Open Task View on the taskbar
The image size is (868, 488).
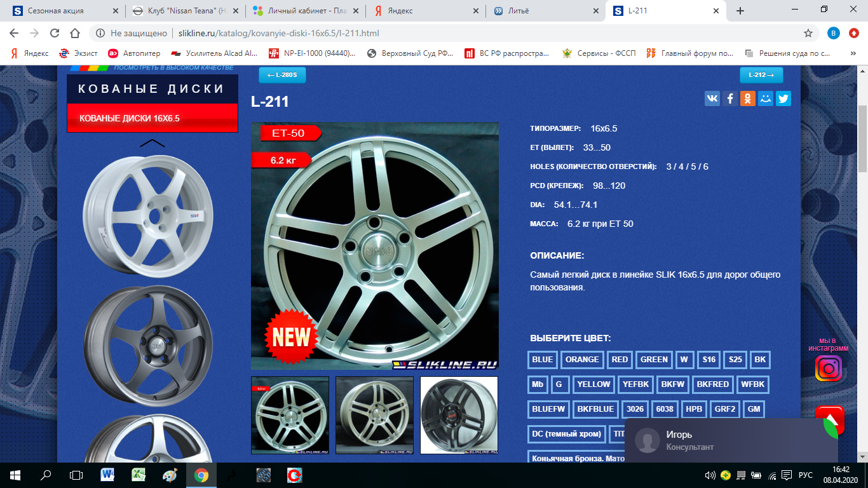tap(76, 475)
